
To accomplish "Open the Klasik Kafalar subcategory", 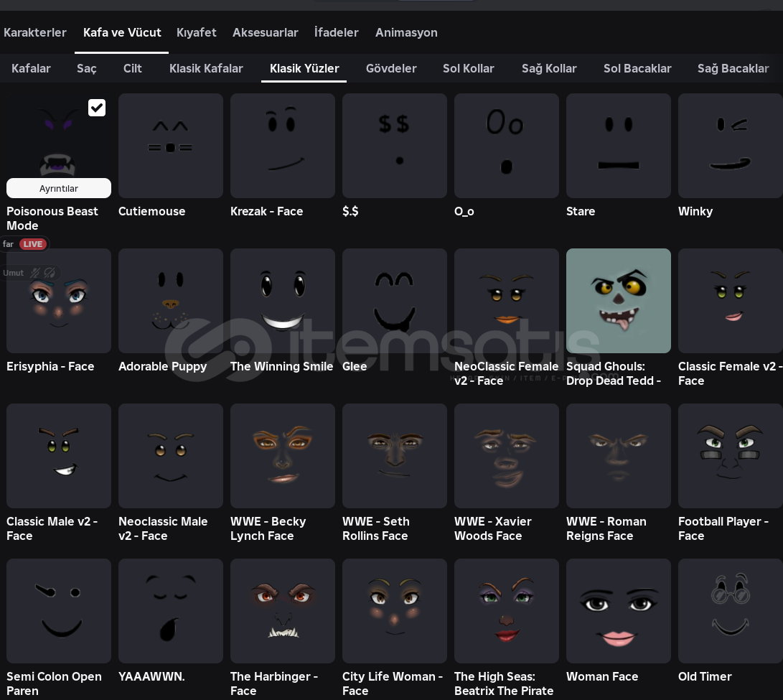I will click(206, 68).
